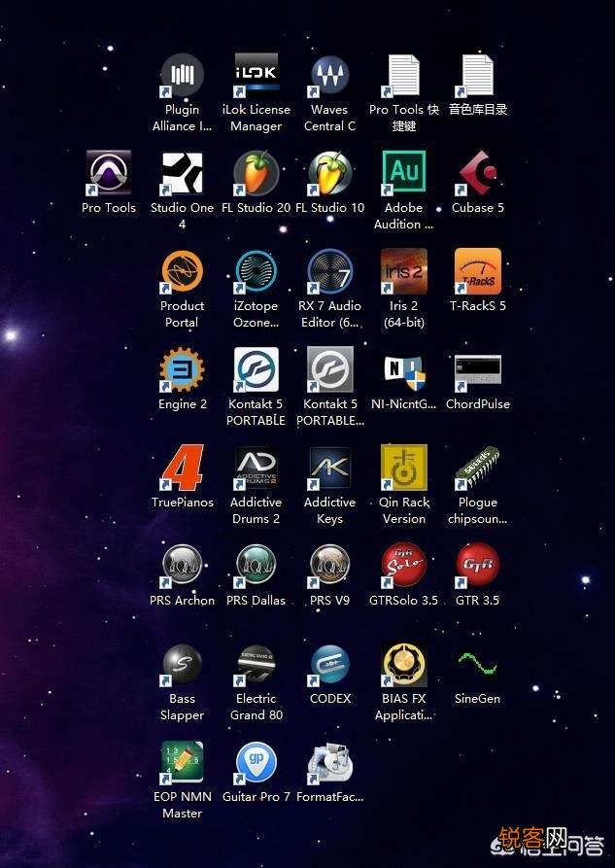
Task: Select the PRS Archon amp icon
Action: click(x=182, y=566)
